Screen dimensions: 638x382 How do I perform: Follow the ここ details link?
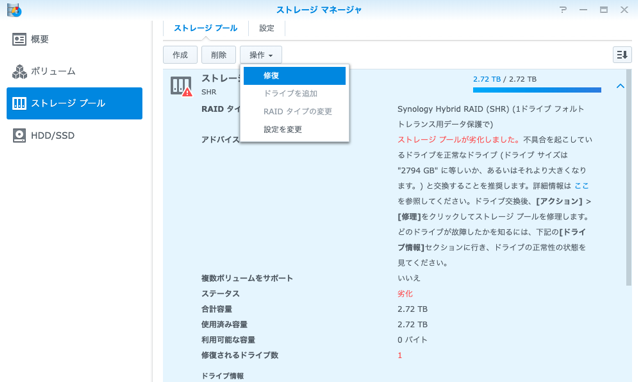(581, 186)
